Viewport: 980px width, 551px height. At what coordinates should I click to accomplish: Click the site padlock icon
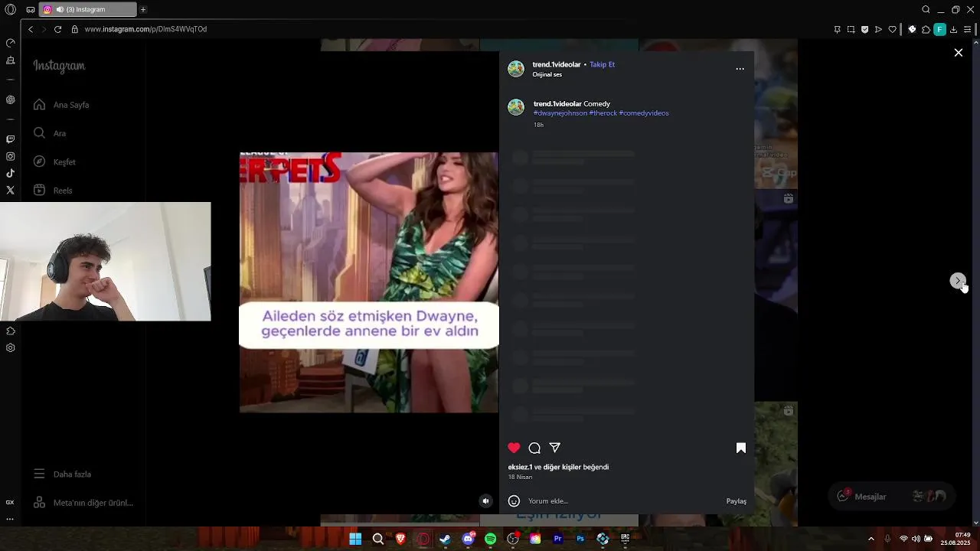[75, 29]
